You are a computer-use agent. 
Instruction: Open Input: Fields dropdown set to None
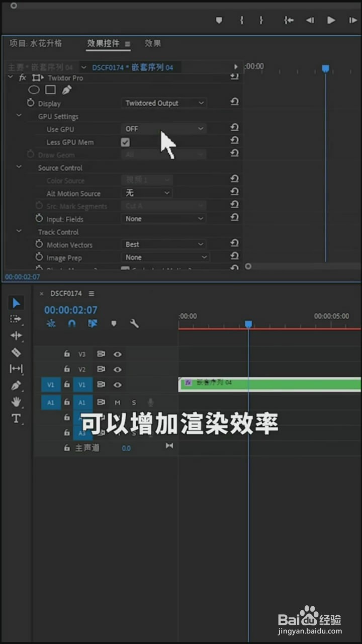tap(163, 219)
